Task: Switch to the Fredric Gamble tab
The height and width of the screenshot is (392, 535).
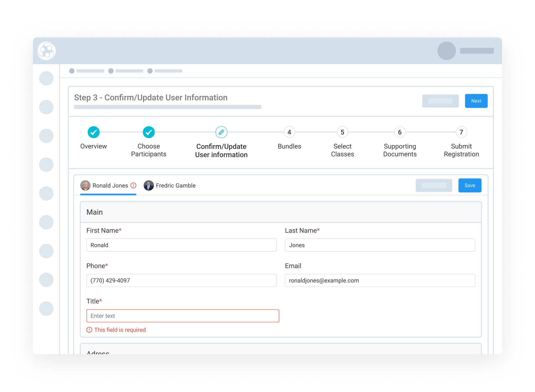Action: [x=170, y=186]
